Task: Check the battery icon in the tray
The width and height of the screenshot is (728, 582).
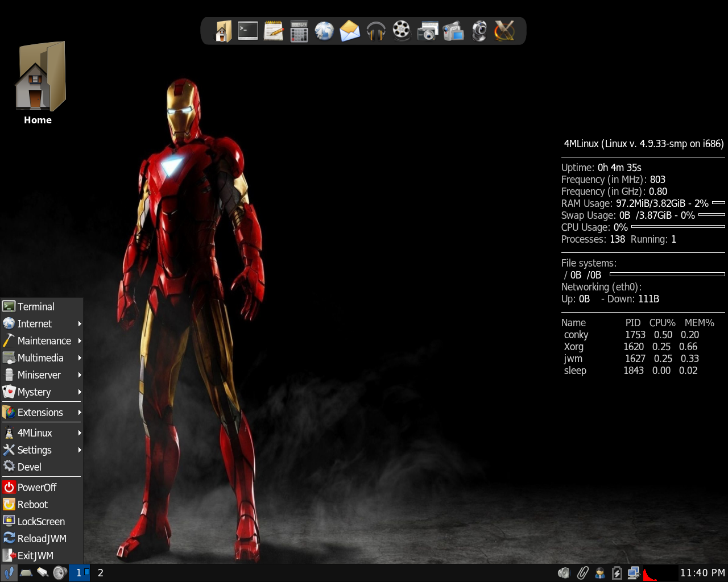Action: (x=617, y=573)
